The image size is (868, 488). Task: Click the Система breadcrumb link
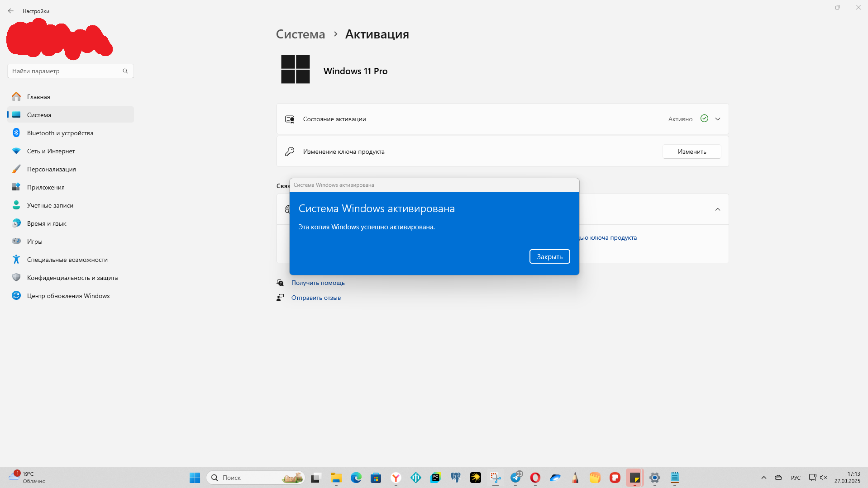coord(300,34)
